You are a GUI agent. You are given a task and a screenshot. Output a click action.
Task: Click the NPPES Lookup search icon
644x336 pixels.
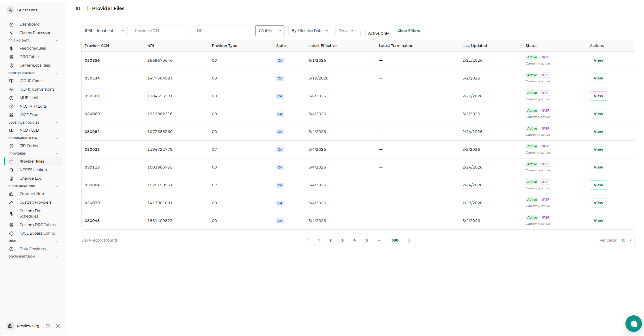click(x=11, y=170)
